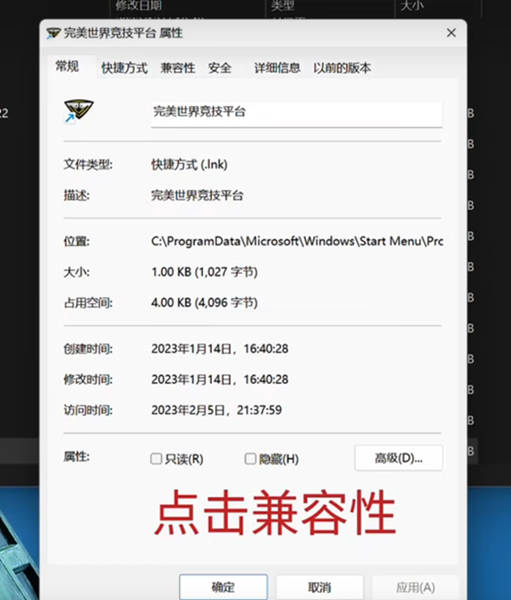
Task: Click the disk usage value 4.00 KB (4,096 字节)
Action: [x=204, y=303]
